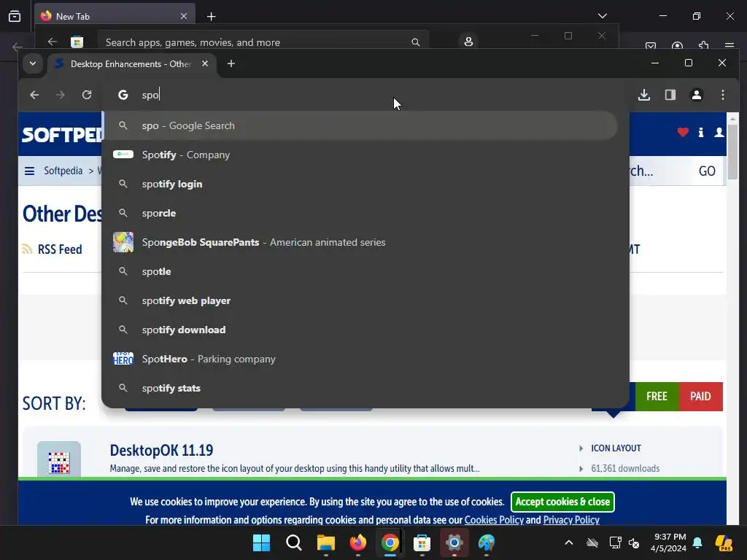The width and height of the screenshot is (747, 560).
Task: Open Microsoft Store from the taskbar
Action: 422,542
